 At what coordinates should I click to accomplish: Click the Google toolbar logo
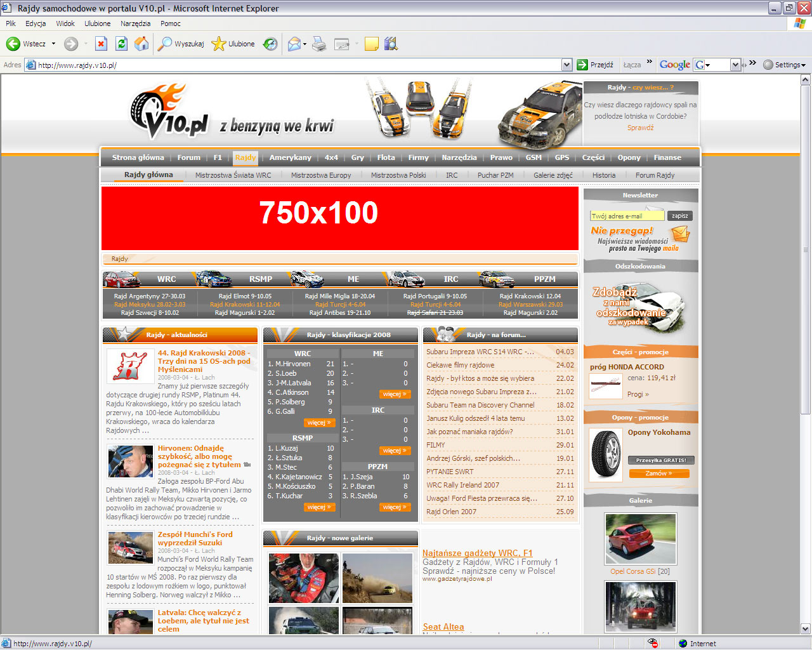(674, 65)
